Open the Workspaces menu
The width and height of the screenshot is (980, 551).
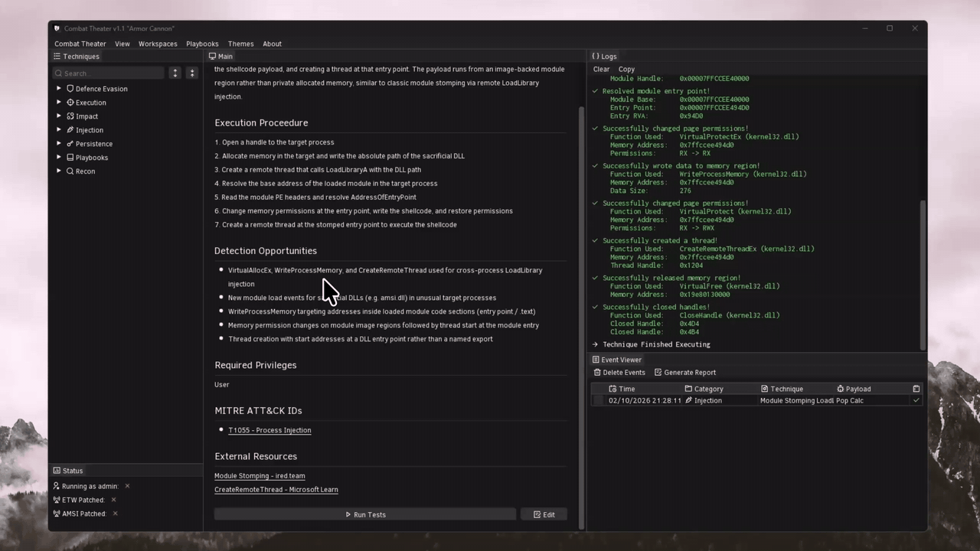tap(158, 44)
